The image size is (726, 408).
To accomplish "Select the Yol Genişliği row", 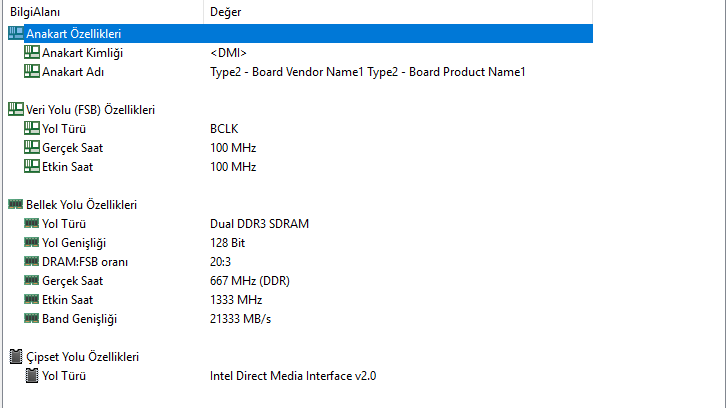I will (x=73, y=242).
